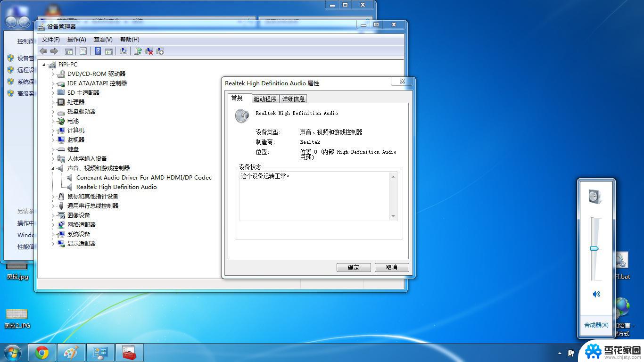Click the power plug icon in system tray
Screen dimensions: 644x362
coord(571,353)
